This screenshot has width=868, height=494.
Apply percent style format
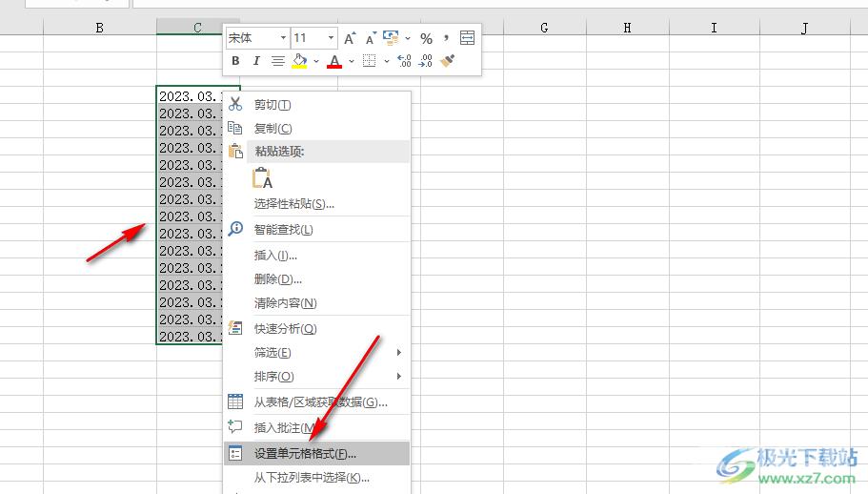click(426, 38)
